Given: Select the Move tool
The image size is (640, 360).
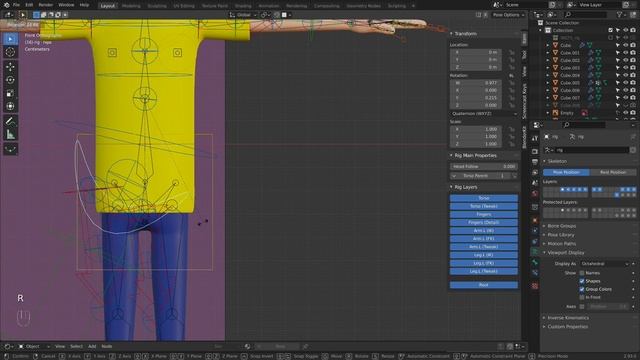Looking at the screenshot, I should click(11, 67).
